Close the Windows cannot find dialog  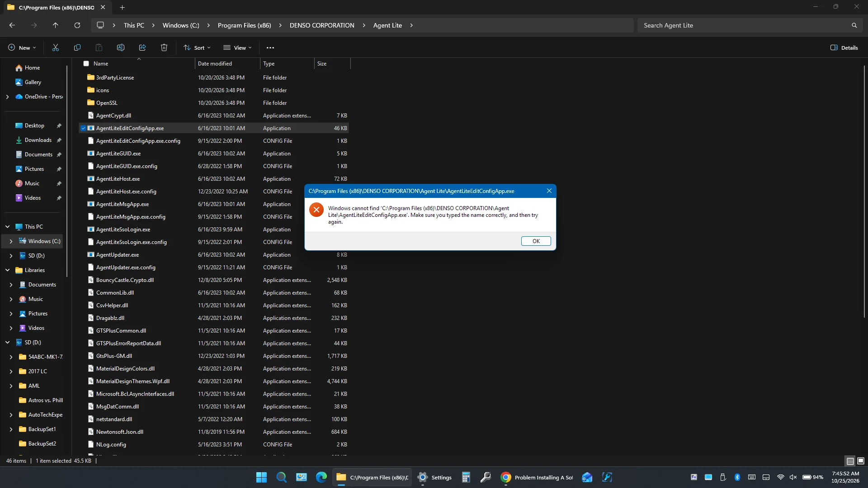[x=549, y=191]
